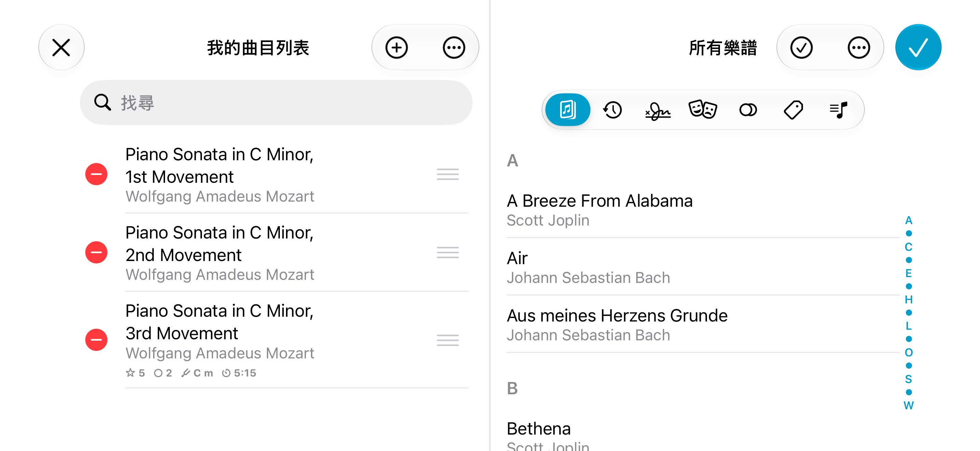Image resolution: width=980 pixels, height=451 pixels.
Task: Jump to letter A in index
Action: 909,221
